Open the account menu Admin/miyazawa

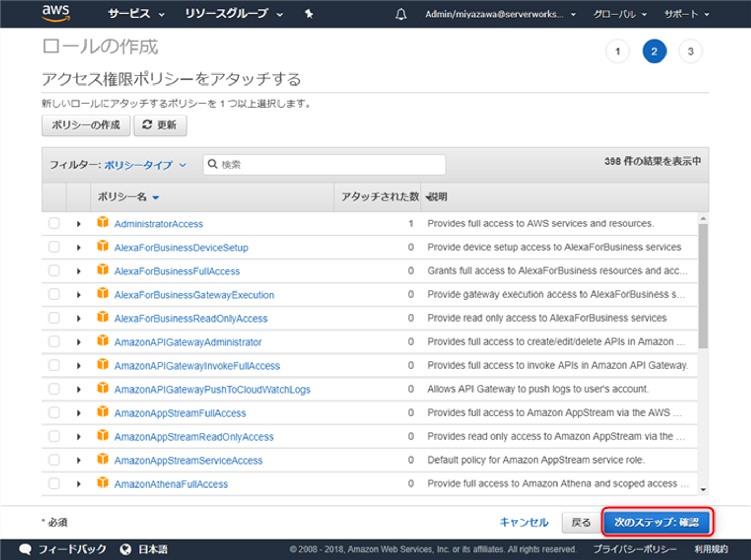tap(500, 14)
